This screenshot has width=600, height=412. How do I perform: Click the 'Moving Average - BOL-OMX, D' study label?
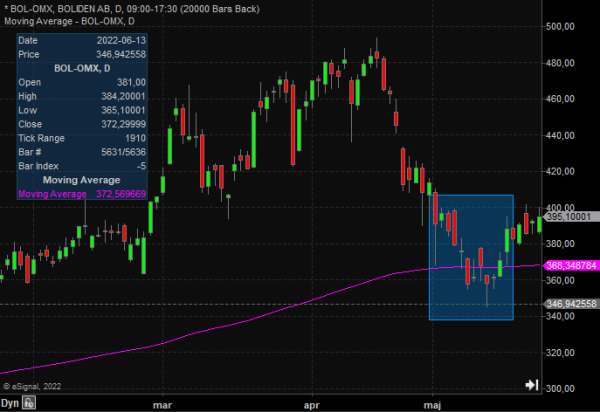click(x=69, y=21)
